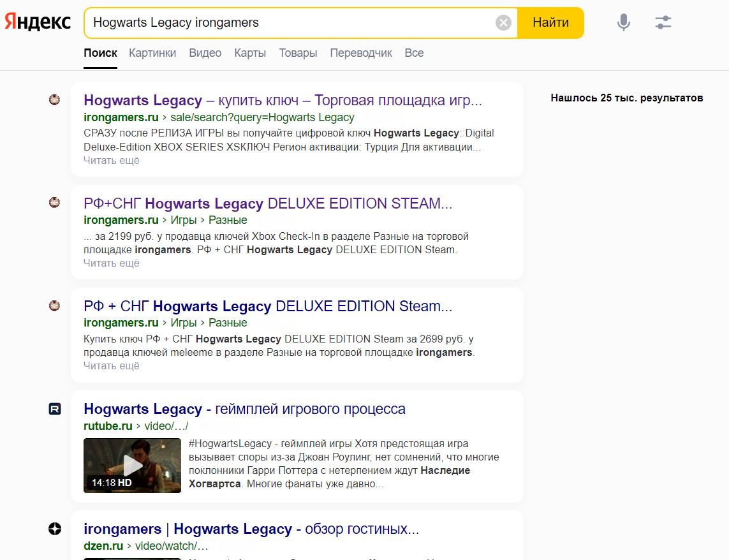Click 'Разные' breadcrumb in the 2199 руб. result
Image resolution: width=729 pixels, height=560 pixels.
228,220
